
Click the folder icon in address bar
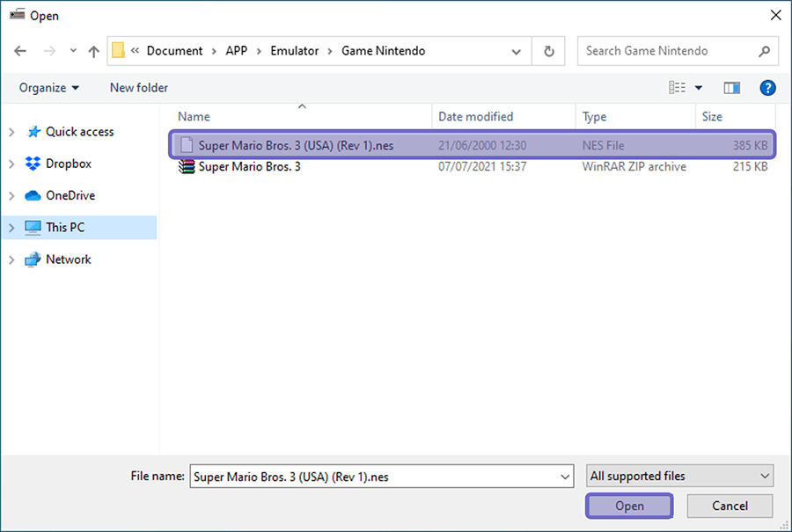point(118,50)
